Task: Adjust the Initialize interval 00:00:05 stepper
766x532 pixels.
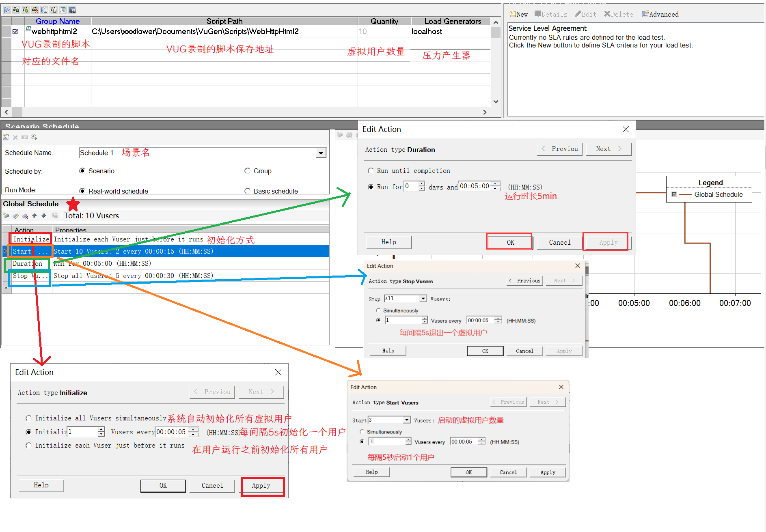Action: [194, 432]
